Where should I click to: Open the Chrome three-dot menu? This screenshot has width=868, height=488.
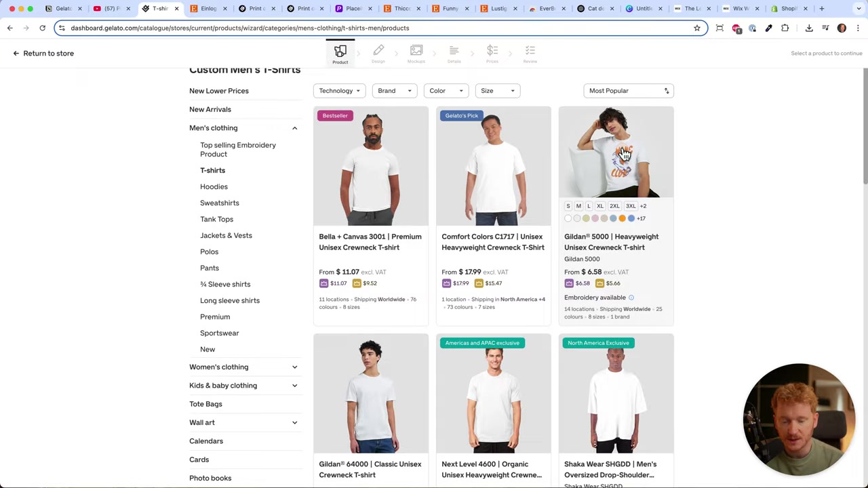click(x=858, y=28)
